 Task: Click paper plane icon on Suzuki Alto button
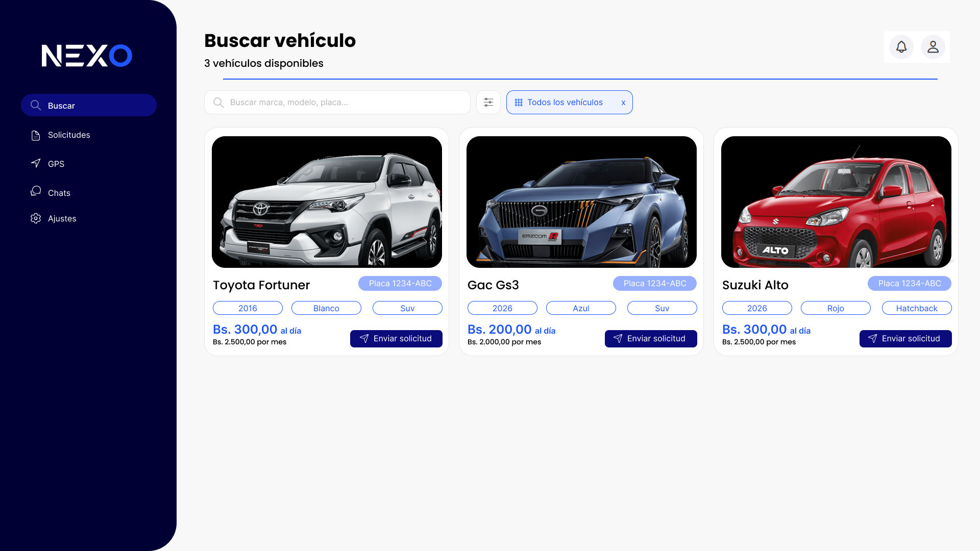(x=872, y=339)
